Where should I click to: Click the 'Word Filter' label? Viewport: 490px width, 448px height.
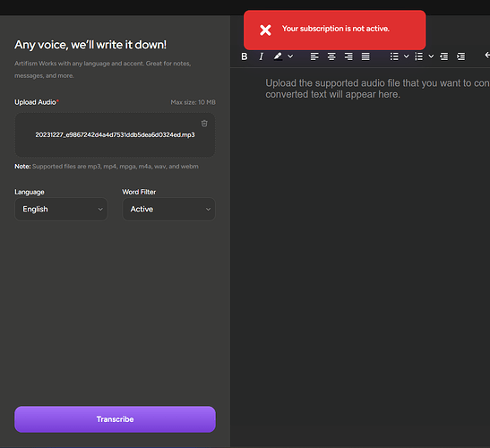(x=139, y=192)
